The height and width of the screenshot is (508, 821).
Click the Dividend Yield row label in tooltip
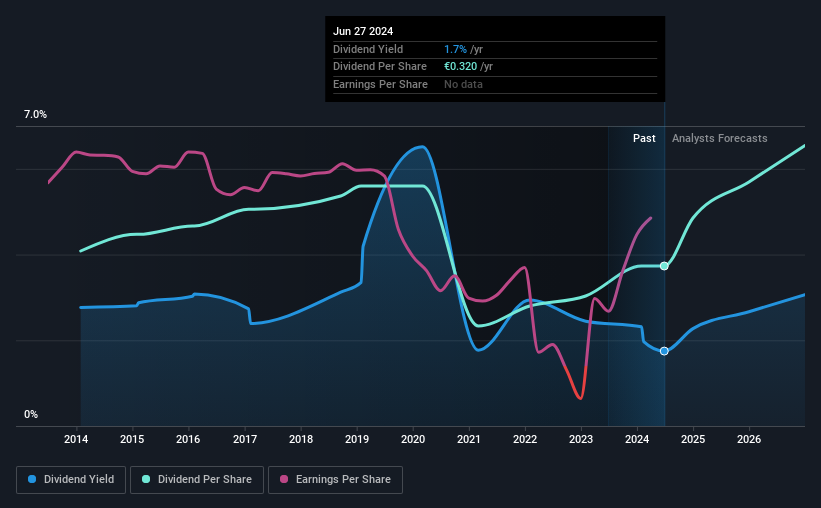(x=368, y=49)
